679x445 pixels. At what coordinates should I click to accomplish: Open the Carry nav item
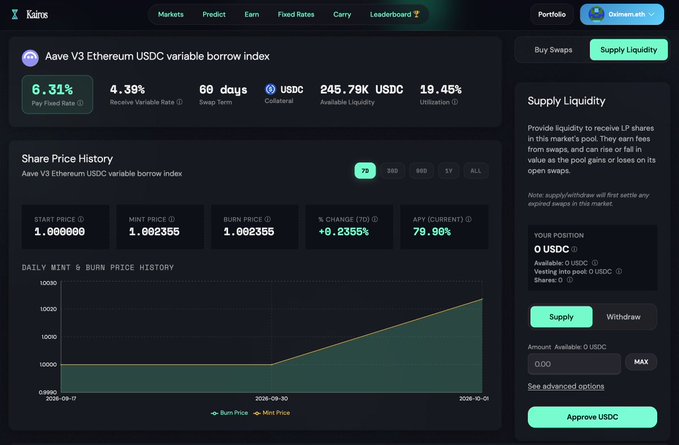tap(342, 14)
